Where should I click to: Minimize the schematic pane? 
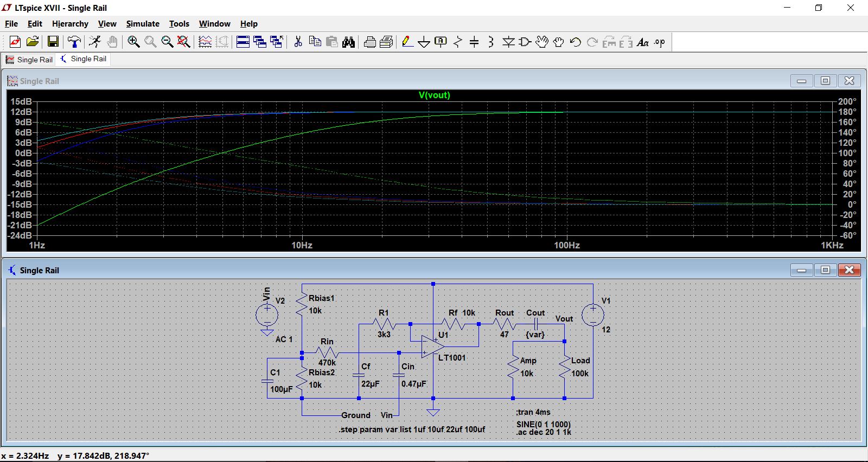click(x=801, y=269)
